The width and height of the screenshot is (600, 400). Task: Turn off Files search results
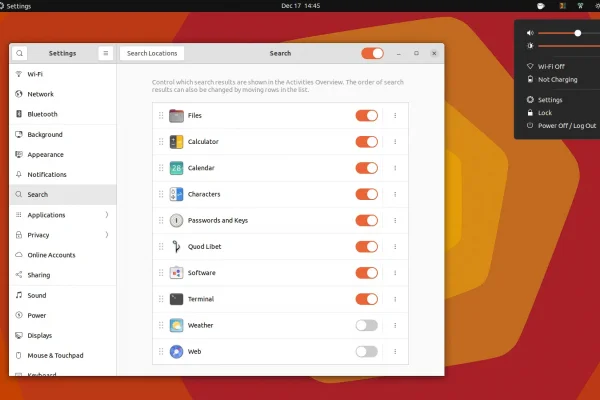pyautogui.click(x=367, y=116)
